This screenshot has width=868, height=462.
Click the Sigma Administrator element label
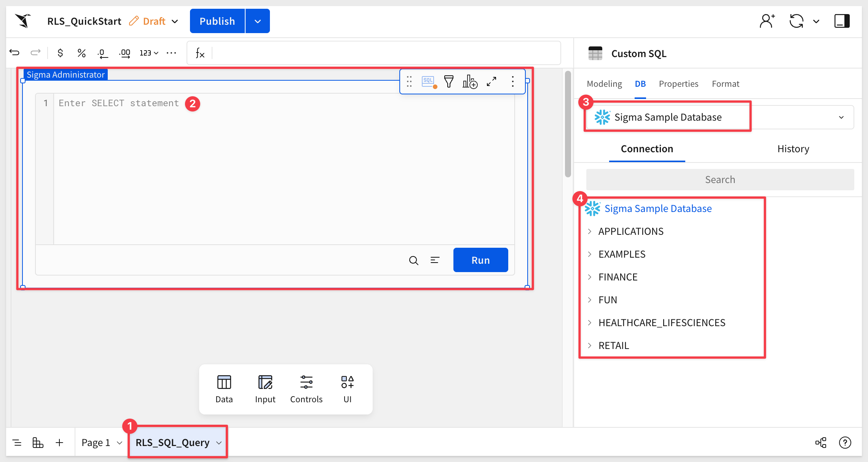65,75
